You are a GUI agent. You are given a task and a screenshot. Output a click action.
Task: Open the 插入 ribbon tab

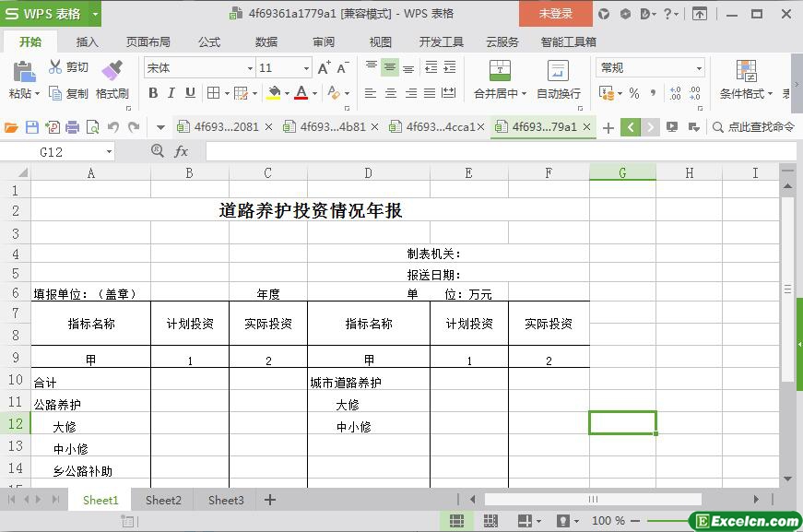[x=87, y=42]
